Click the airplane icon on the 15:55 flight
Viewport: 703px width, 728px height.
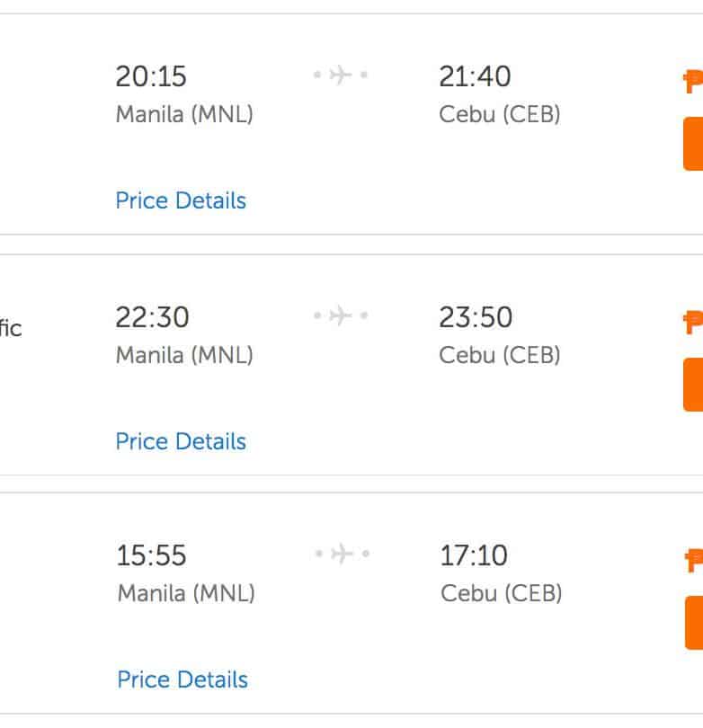coord(342,555)
